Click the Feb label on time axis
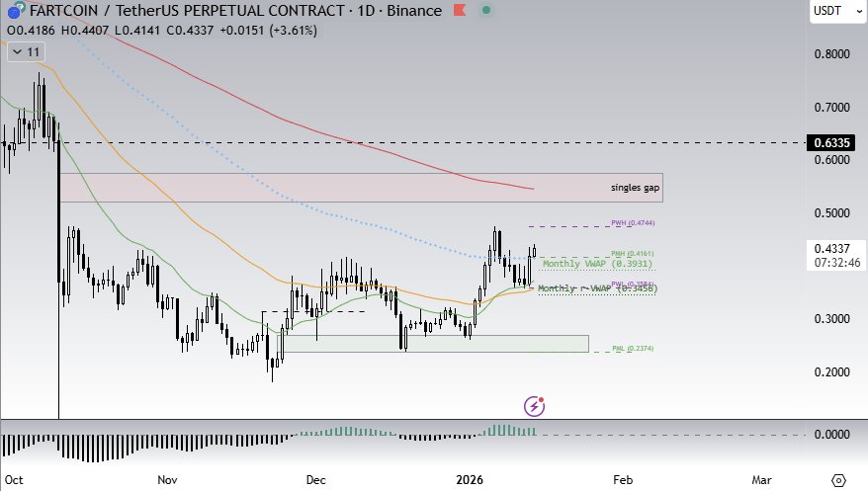This screenshot has width=868, height=491. click(x=623, y=480)
